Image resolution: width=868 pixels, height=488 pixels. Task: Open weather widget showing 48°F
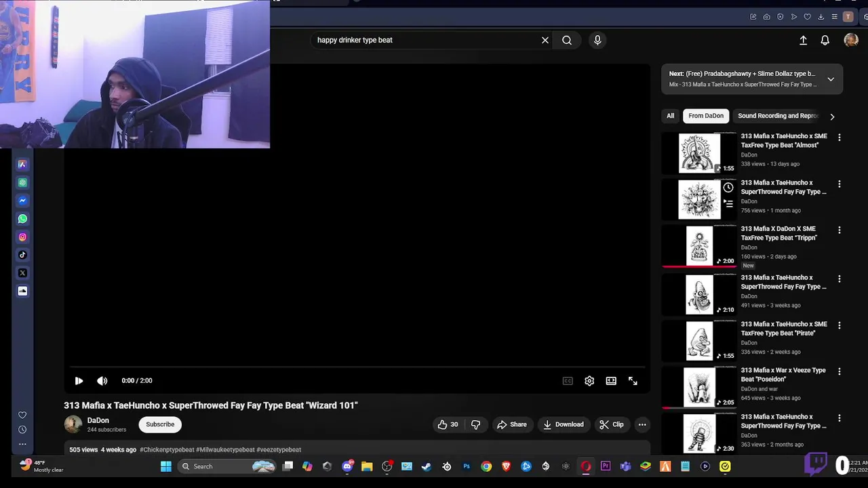click(42, 466)
